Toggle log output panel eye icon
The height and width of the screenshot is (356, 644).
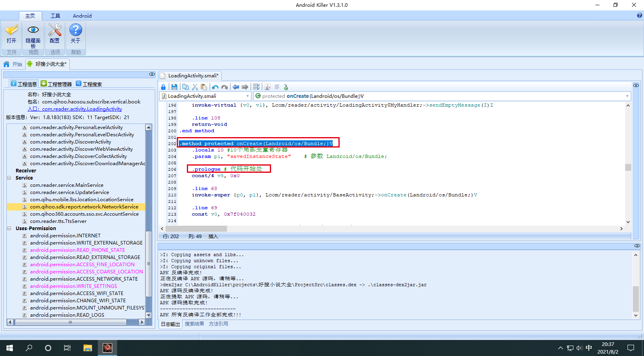[x=637, y=246]
